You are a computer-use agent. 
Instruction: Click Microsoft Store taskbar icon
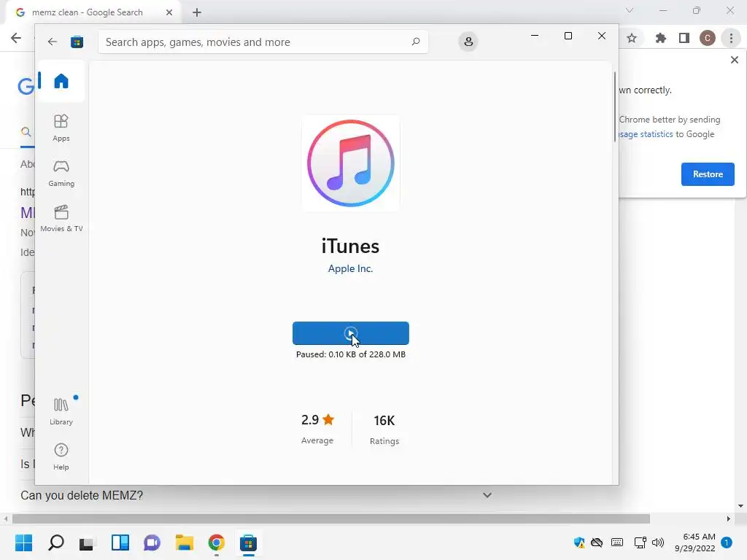coord(248,542)
